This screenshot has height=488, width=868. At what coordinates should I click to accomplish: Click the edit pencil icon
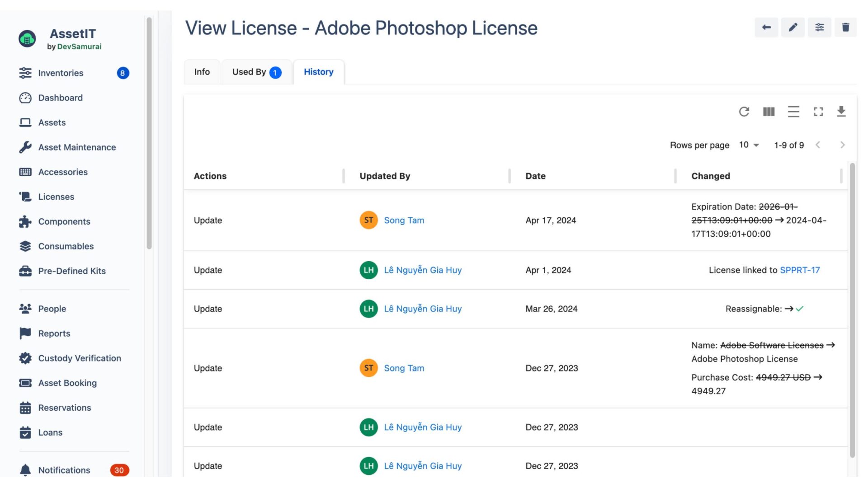point(793,27)
